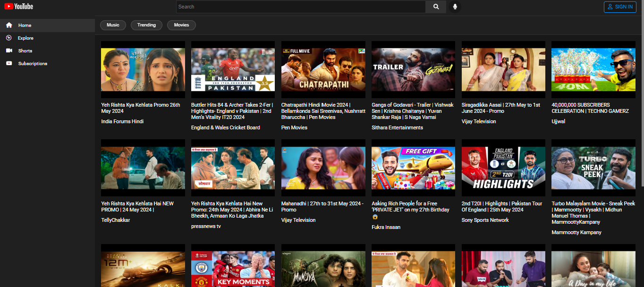Screen dimensions: 644x287
Task: Select the Music filter chip
Action: click(x=113, y=25)
